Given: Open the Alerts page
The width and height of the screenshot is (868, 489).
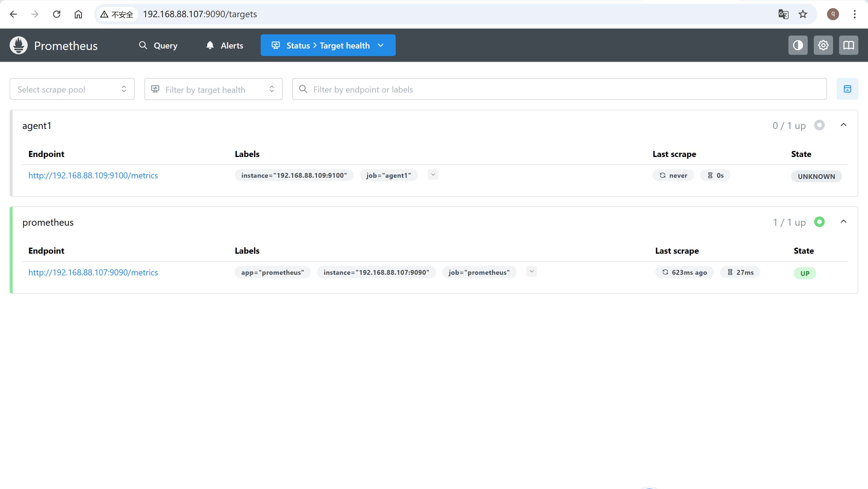Looking at the screenshot, I should coord(225,45).
